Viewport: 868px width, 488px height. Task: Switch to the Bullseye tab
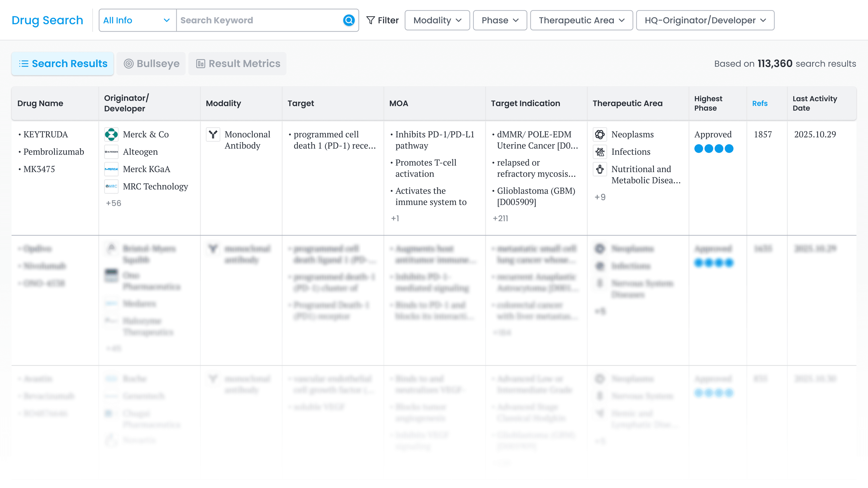pos(151,64)
